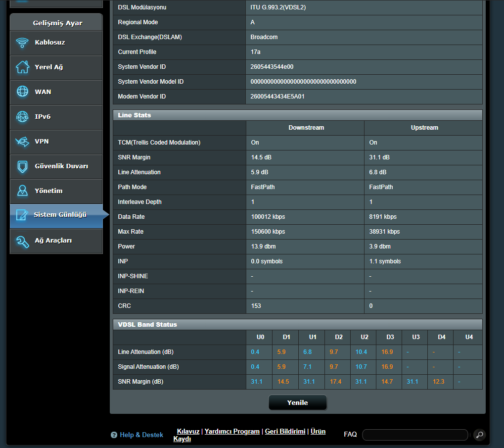Viewport: 504px width, 448px height.
Task: Click the Regional Mode row label
Action: pos(138,22)
